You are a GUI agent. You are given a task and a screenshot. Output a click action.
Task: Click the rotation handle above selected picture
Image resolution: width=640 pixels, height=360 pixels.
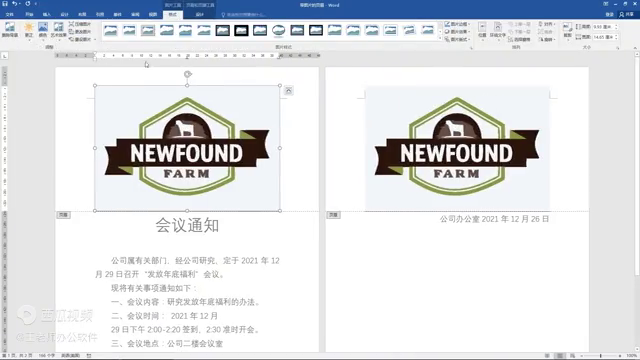(187, 74)
